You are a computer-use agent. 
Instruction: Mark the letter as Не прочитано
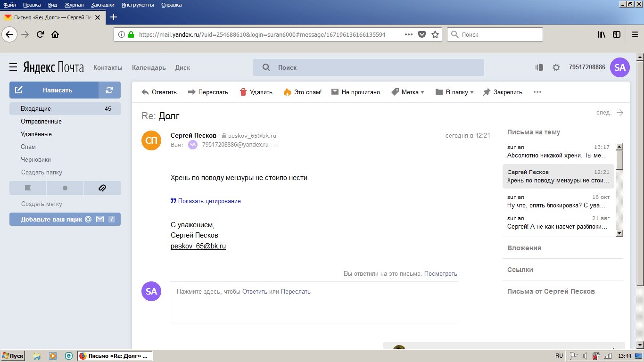coord(355,92)
